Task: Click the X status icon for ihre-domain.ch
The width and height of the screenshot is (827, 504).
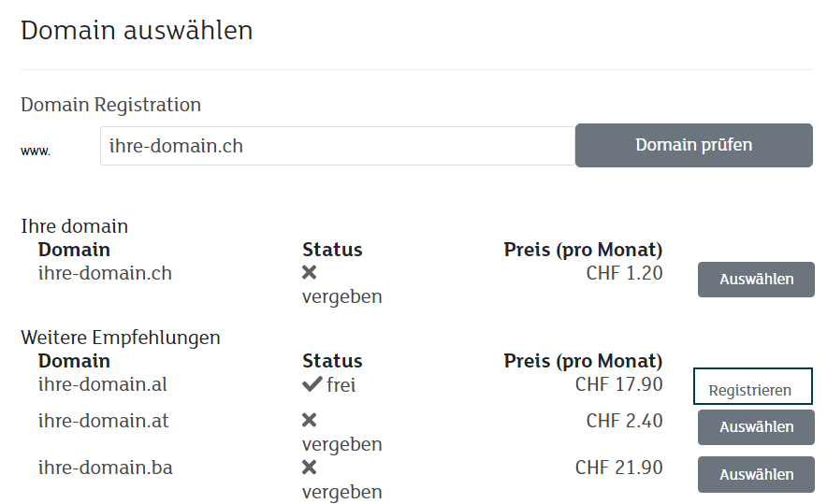Action: pos(310,273)
